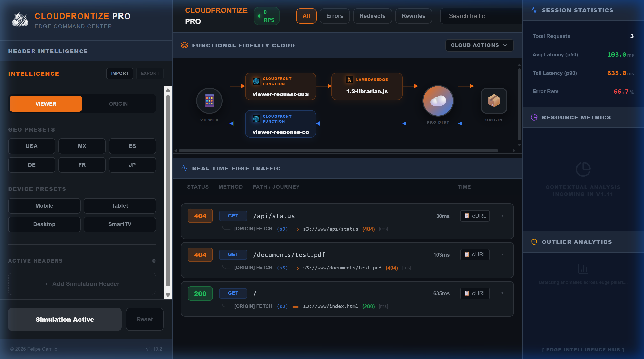Click the Reset button
The height and width of the screenshot is (359, 644).
point(145,319)
